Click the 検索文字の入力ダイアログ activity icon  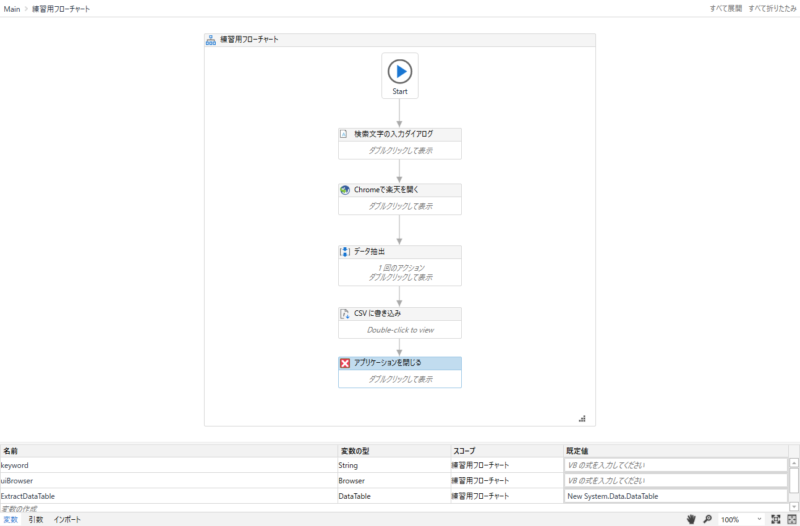[x=345, y=134]
